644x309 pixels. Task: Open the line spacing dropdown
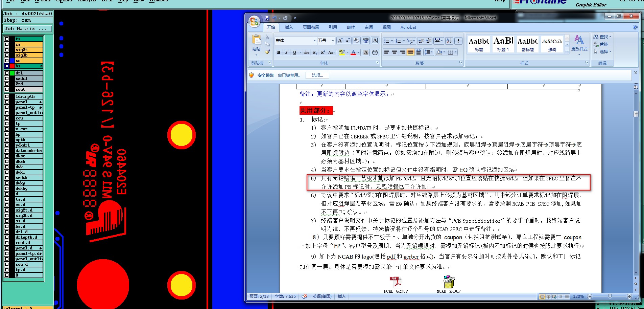(429, 52)
